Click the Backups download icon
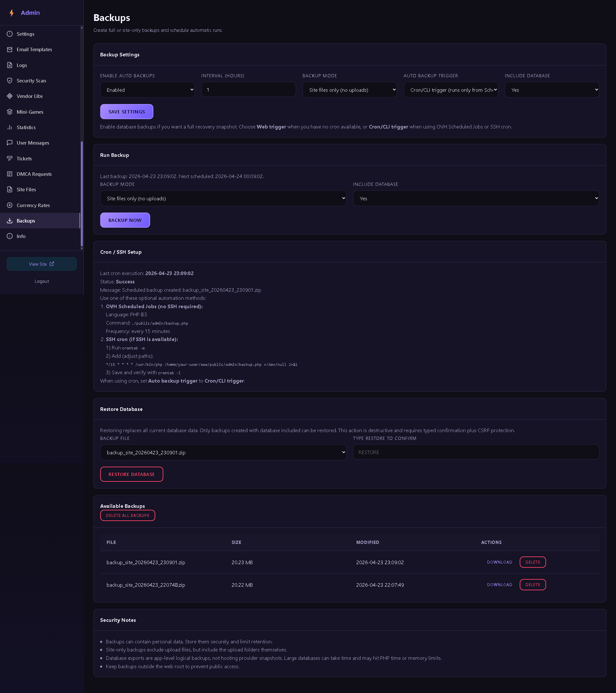Viewport: 616px width, 693px height. (10, 221)
